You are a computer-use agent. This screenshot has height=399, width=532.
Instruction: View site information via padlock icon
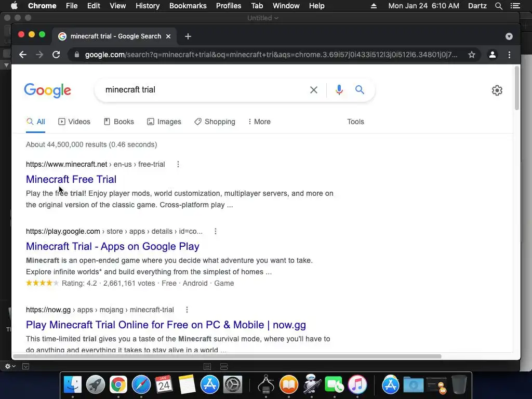pyautogui.click(x=77, y=55)
